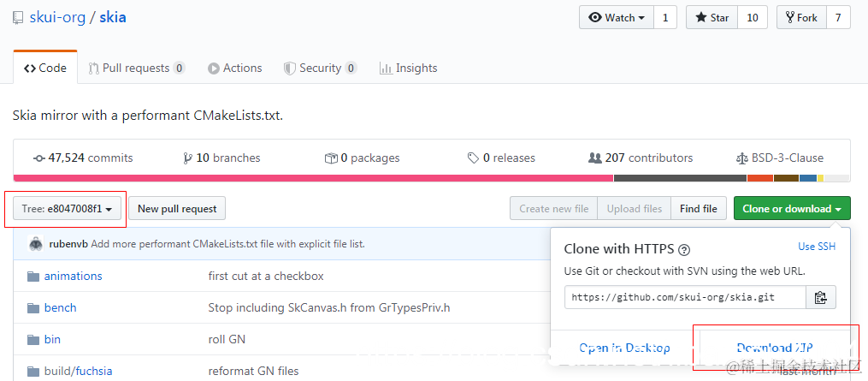
Task: Select the clone URL input field
Action: coord(685,297)
